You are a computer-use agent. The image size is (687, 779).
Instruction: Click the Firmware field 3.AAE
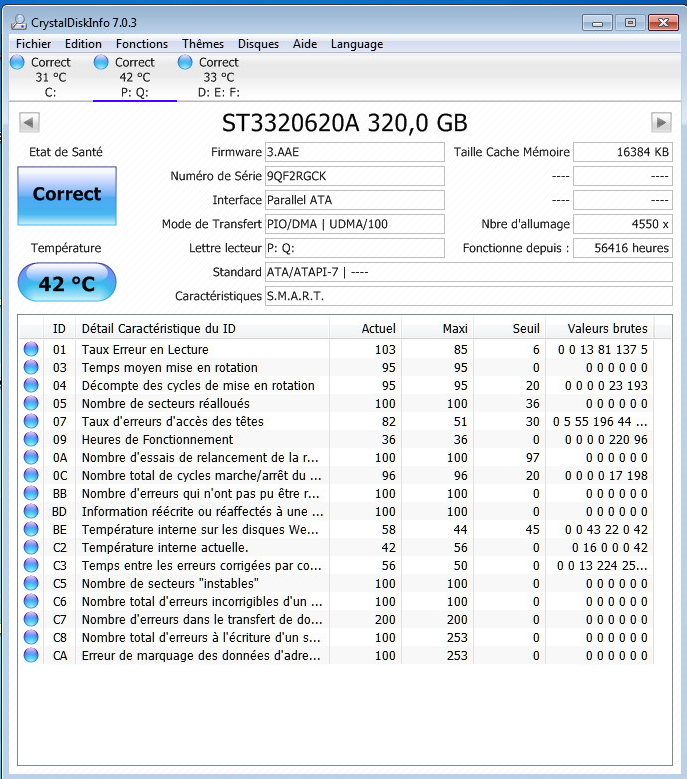[x=355, y=152]
